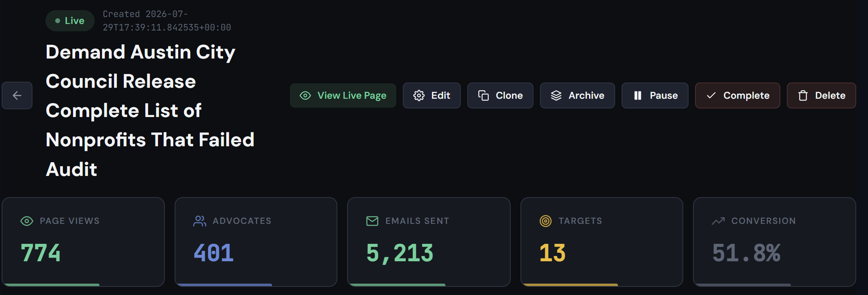Click the layers icon on Archive button

(x=556, y=95)
